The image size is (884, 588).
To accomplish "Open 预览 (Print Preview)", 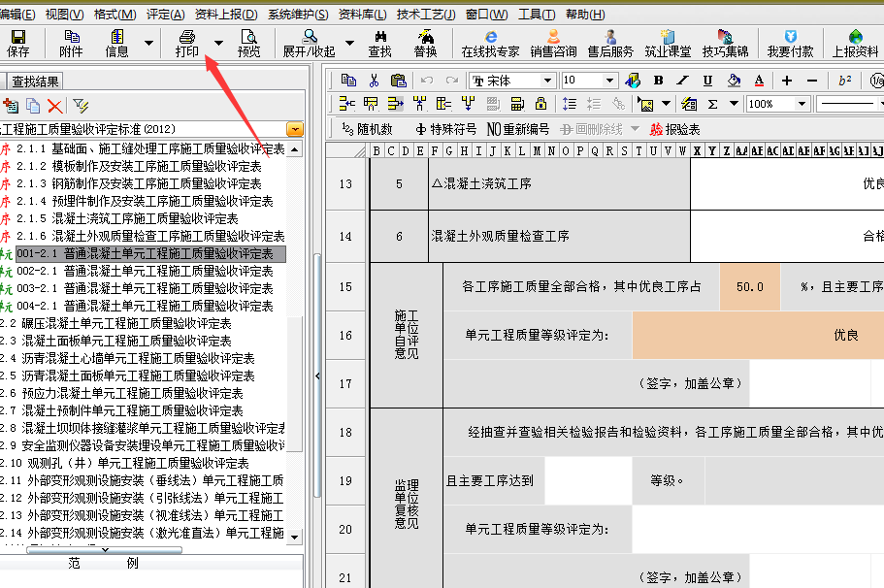I will point(248,43).
